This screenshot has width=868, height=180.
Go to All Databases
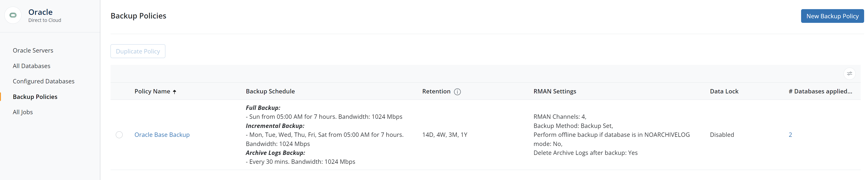32,66
